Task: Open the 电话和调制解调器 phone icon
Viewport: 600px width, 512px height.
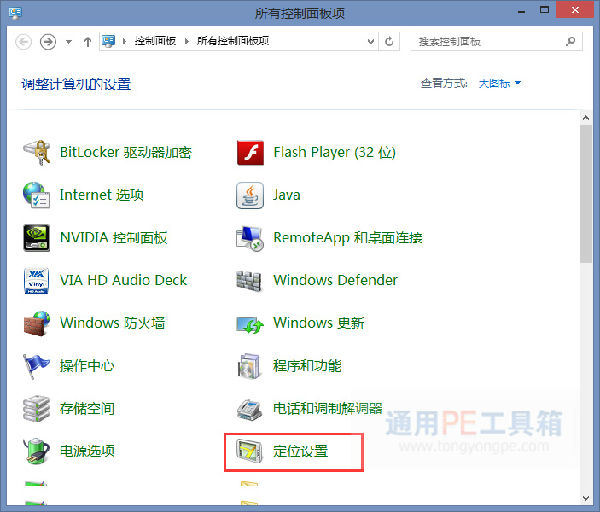Action: (x=249, y=409)
